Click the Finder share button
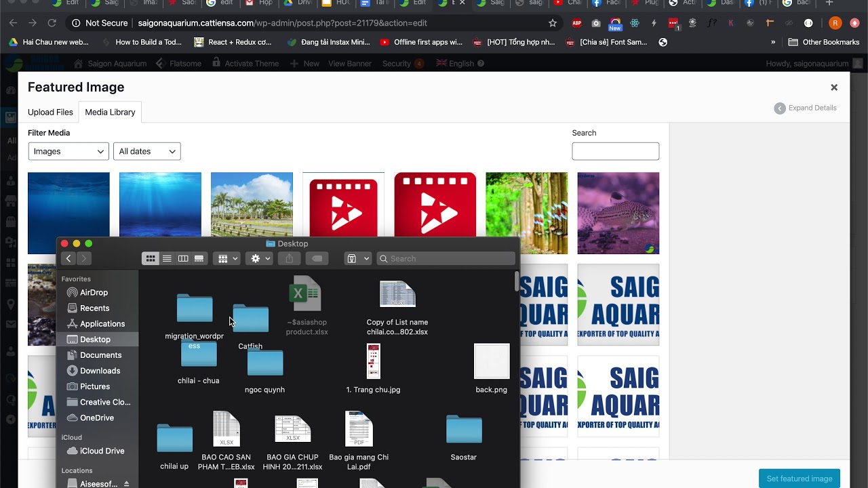Screen dimensions: 868x488 click(x=290, y=258)
